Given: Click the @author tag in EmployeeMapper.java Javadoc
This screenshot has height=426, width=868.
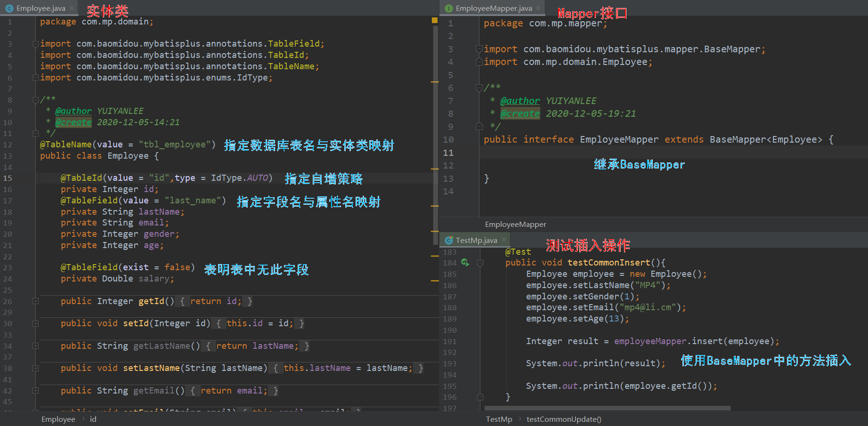Looking at the screenshot, I should [x=520, y=101].
